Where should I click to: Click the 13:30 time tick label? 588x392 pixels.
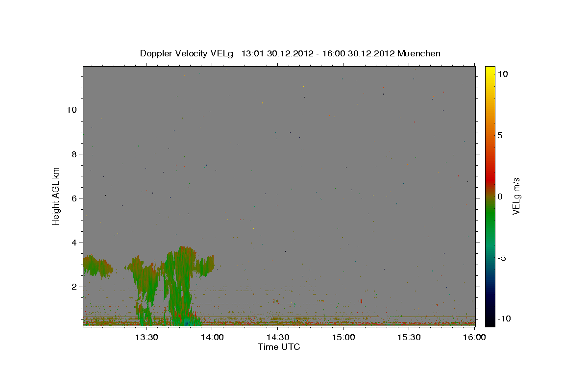[x=147, y=337]
